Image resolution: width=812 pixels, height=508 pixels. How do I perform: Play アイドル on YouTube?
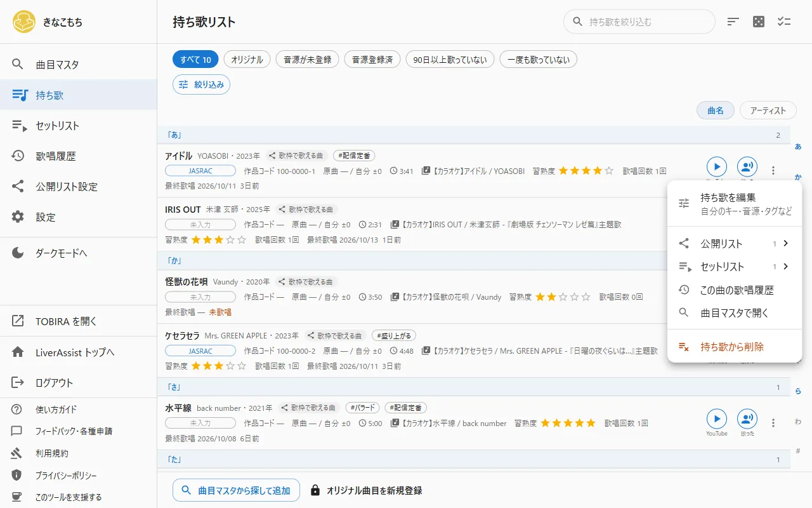(717, 167)
